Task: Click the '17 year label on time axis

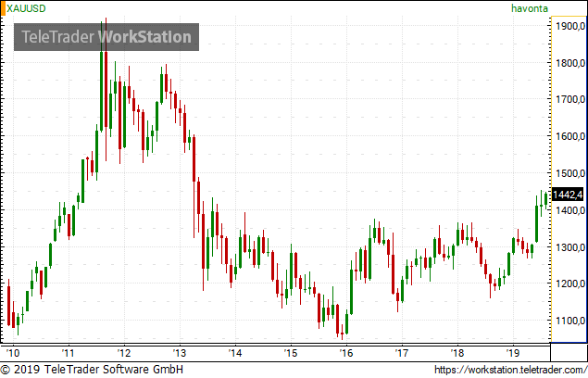Action: click(x=402, y=353)
